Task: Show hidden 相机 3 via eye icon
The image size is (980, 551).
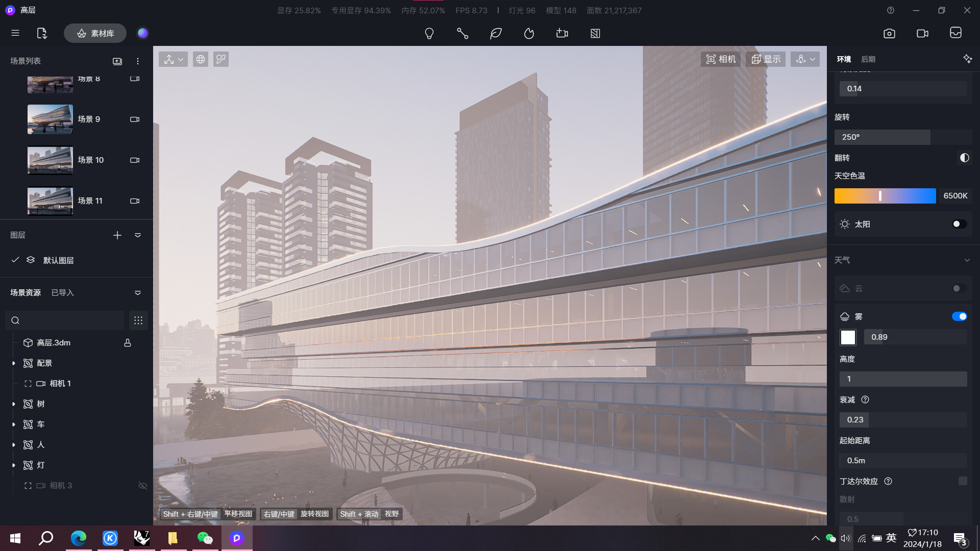Action: [x=143, y=486]
